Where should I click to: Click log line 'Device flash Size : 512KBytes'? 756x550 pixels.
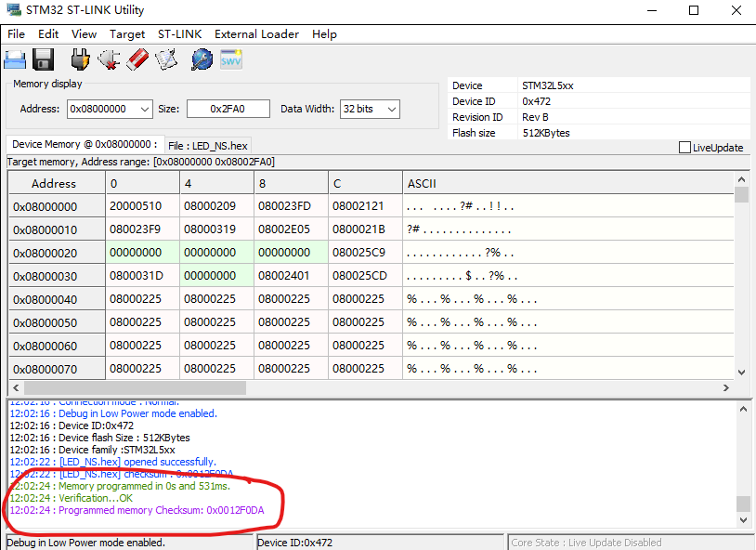[x=99, y=439]
